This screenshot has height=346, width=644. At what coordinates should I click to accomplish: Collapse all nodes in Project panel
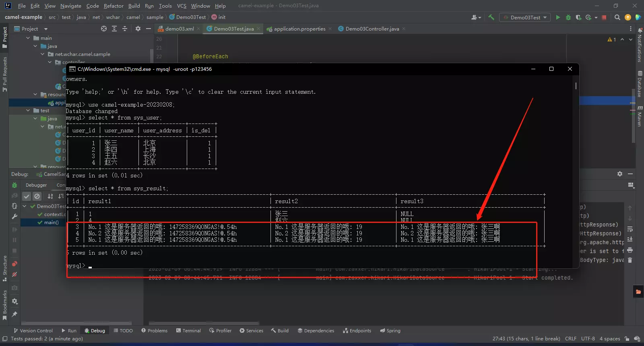coord(125,29)
